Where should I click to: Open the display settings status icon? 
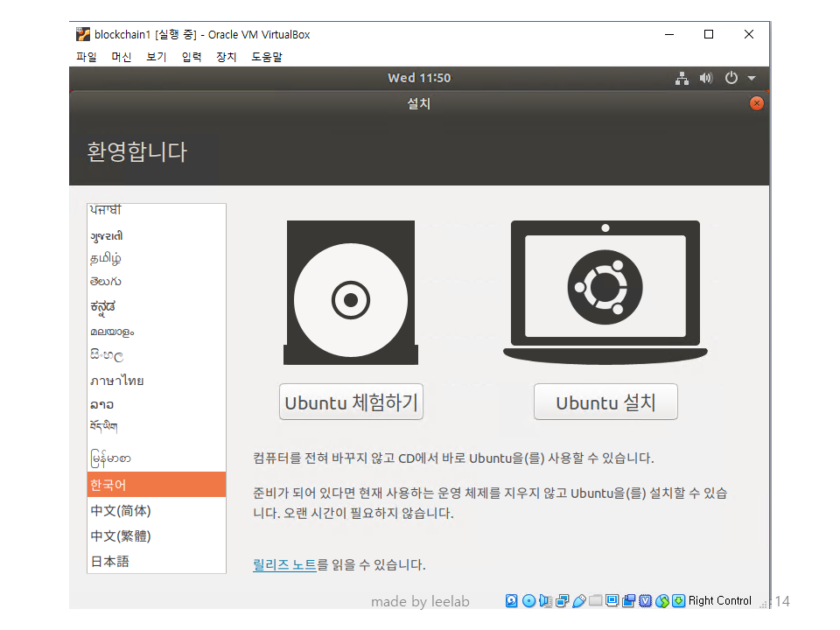612,600
